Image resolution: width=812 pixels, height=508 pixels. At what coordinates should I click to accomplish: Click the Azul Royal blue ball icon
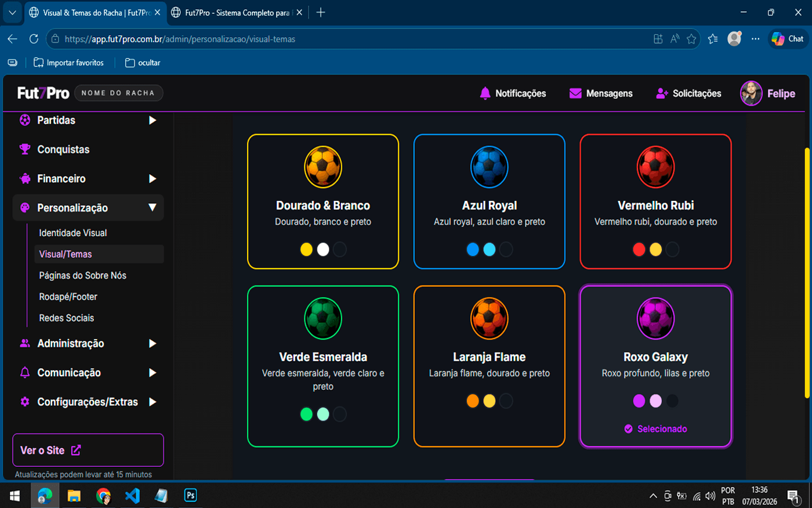[490, 167]
